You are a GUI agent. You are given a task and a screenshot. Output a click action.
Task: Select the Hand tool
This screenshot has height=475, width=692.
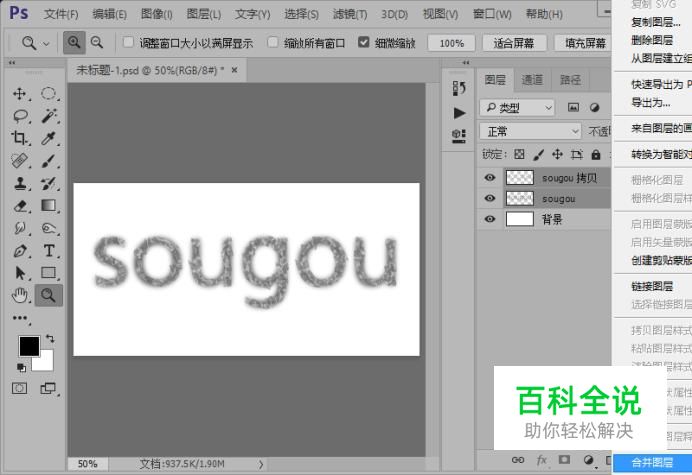pyautogui.click(x=19, y=295)
